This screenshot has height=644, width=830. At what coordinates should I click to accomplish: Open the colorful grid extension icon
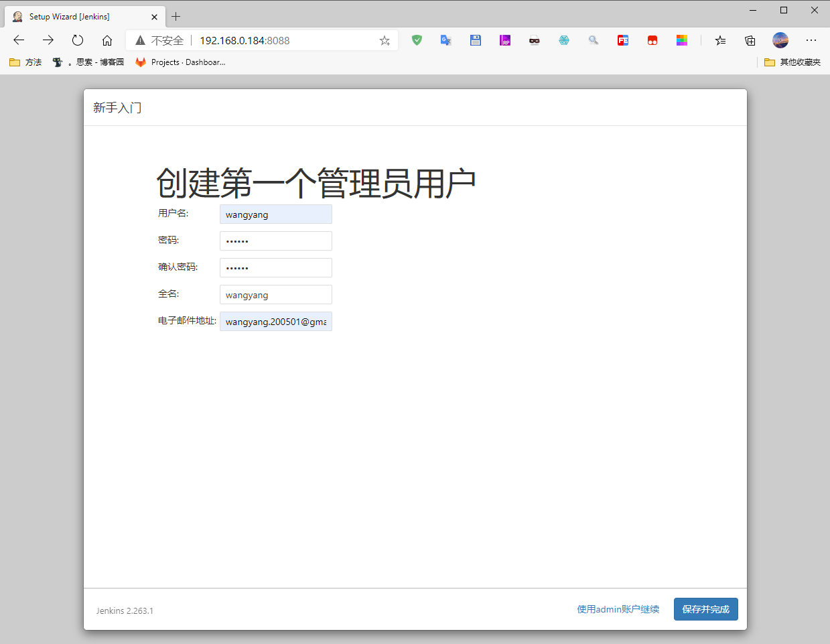(682, 40)
